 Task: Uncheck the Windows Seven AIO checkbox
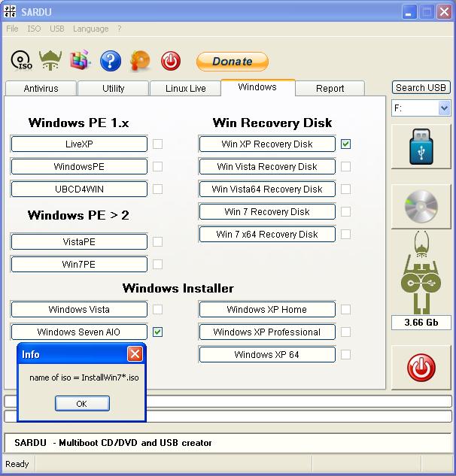tap(157, 332)
